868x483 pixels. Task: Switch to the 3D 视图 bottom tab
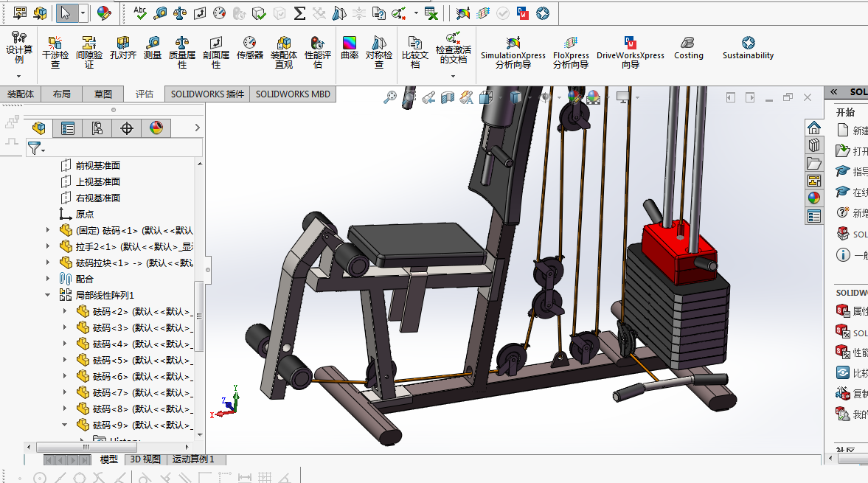coord(145,459)
